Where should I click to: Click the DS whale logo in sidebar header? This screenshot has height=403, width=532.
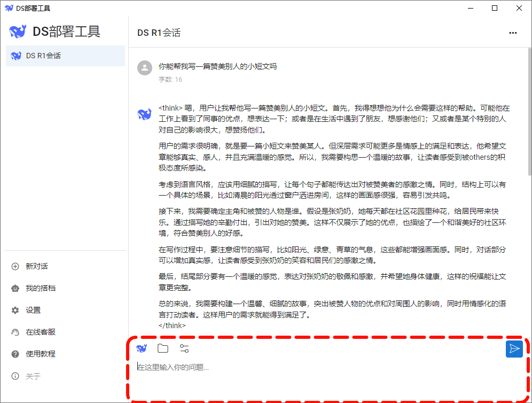[x=18, y=32]
